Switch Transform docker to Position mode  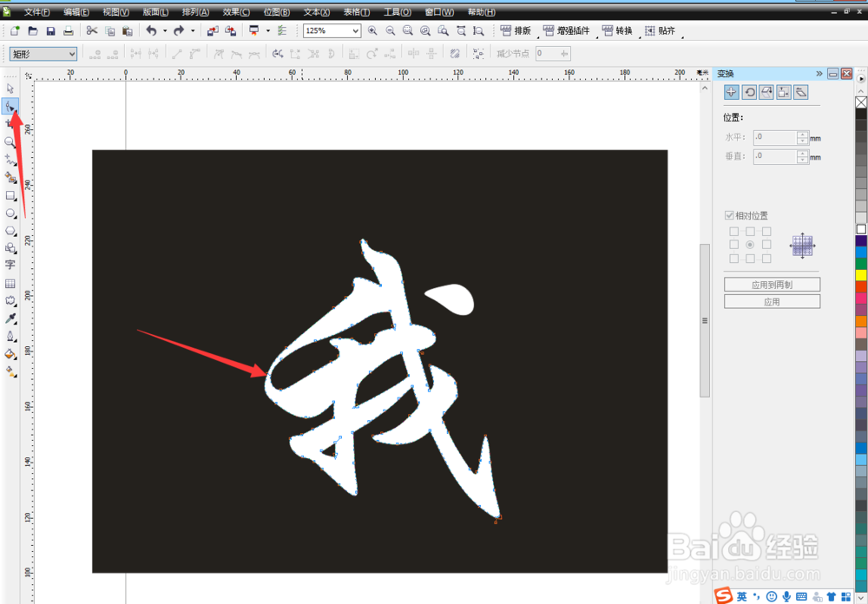pos(731,93)
